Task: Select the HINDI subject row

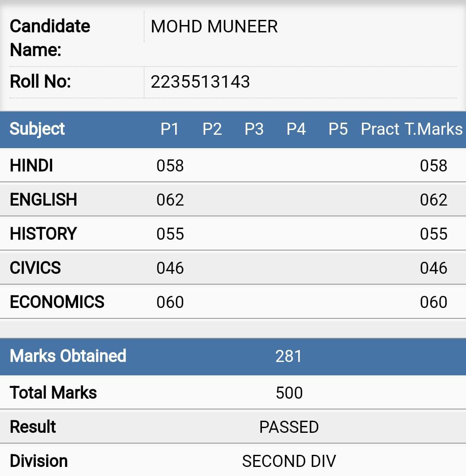Action: click(233, 165)
